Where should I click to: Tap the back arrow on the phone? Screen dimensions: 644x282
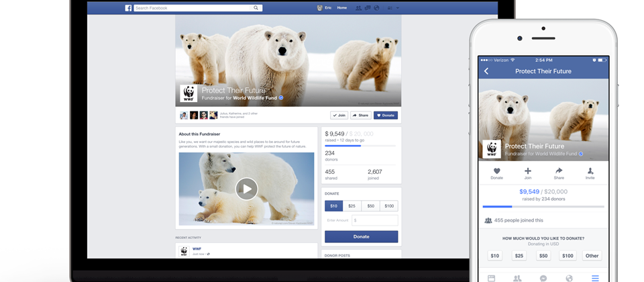(486, 71)
